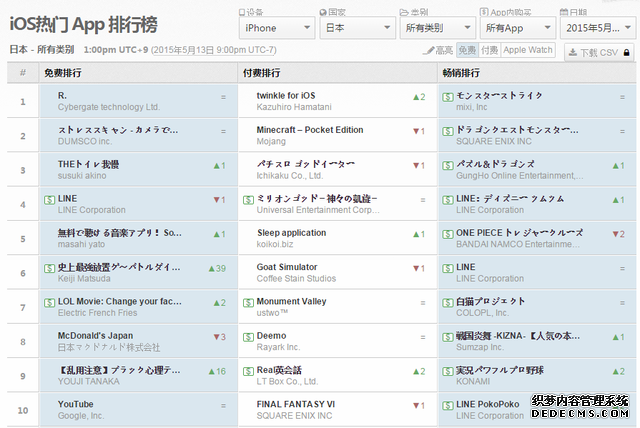640x428 pixels.
Task: Click in-app purchase icon beside LOL Movie
Action: point(49,303)
